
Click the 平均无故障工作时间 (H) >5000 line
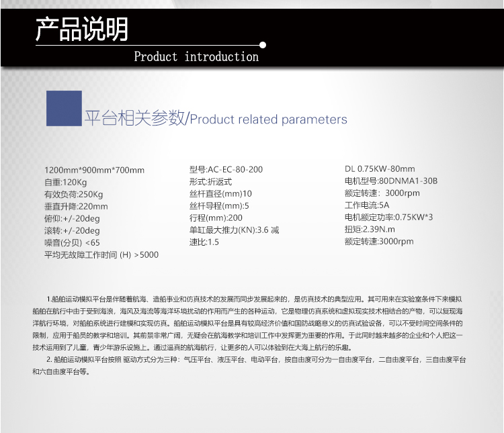click(x=101, y=254)
